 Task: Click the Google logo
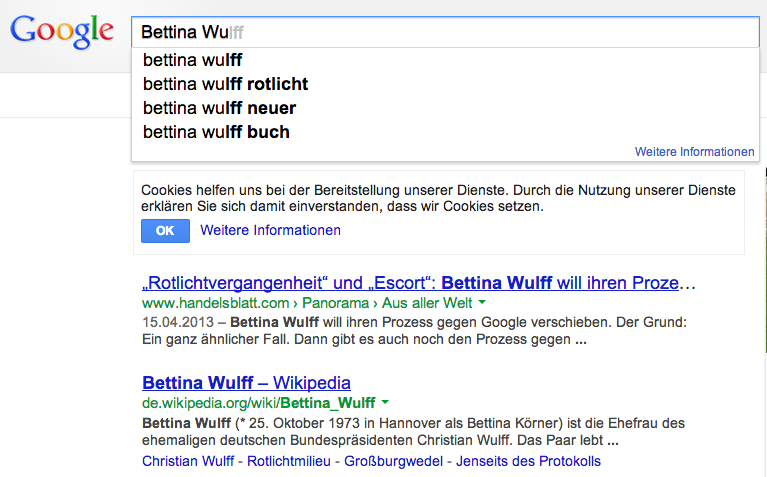pos(62,31)
